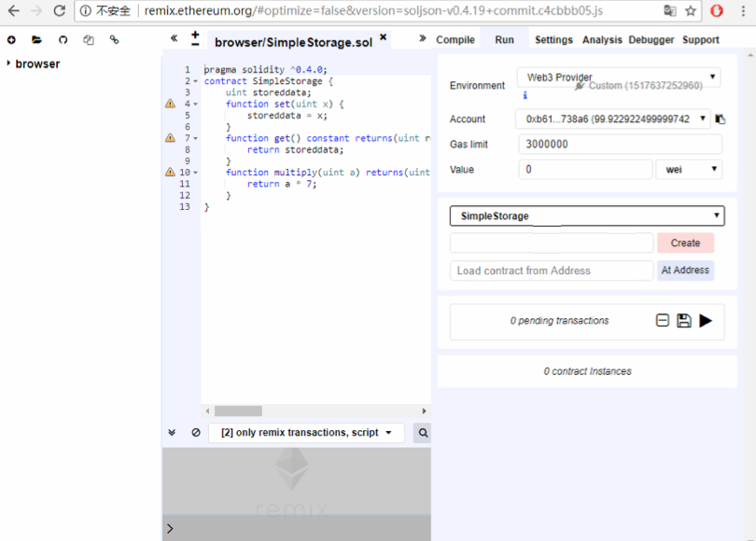Copy the account address to clipboard
Viewport: 756px width, 541px height.
tap(721, 119)
